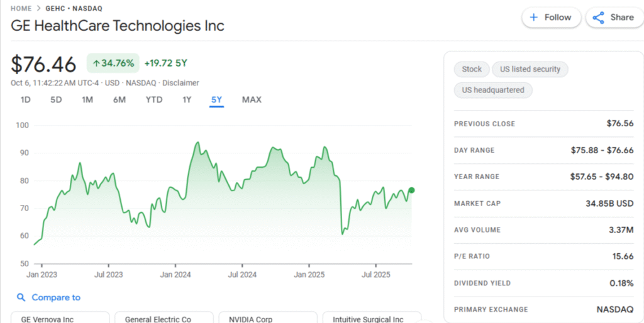644x323 pixels.
Task: Click the green up-arrow percentage badge
Action: click(x=113, y=63)
